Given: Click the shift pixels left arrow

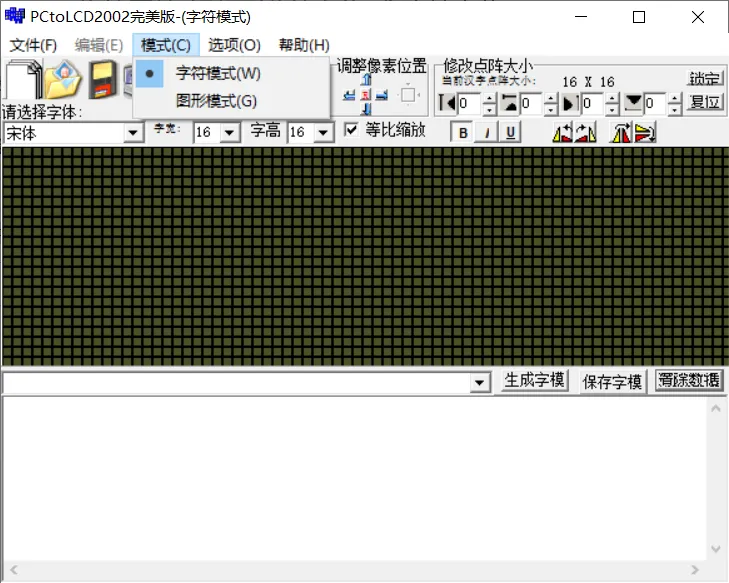Looking at the screenshot, I should point(349,95).
